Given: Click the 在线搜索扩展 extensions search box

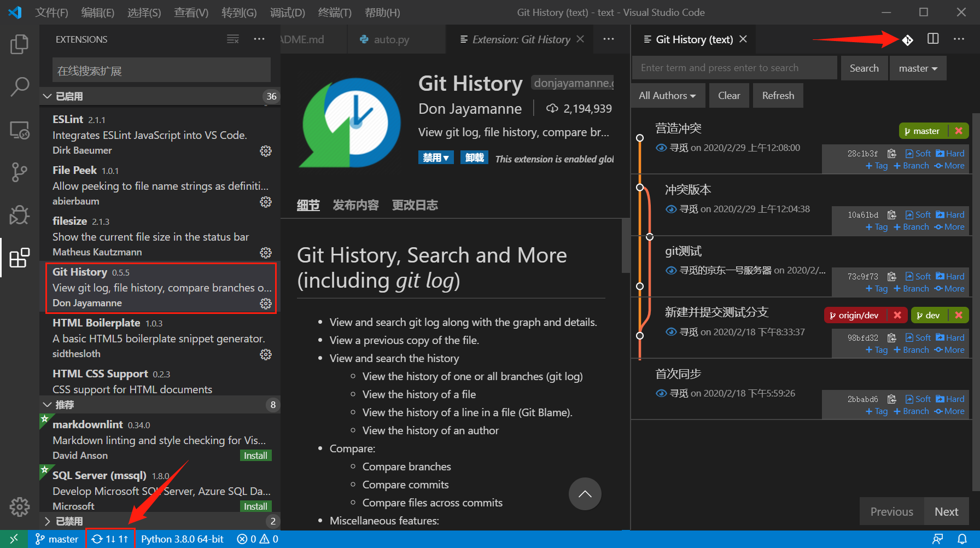Looking at the screenshot, I should click(161, 71).
